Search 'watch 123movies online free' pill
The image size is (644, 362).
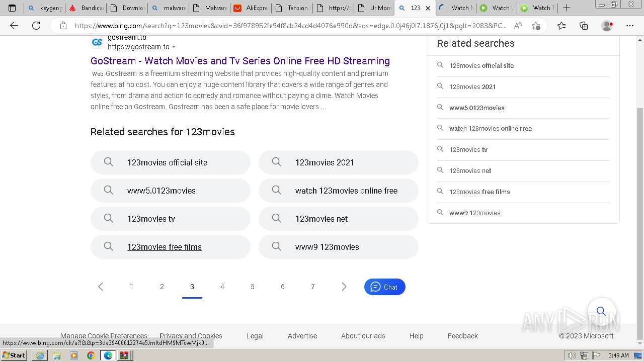[339, 191]
